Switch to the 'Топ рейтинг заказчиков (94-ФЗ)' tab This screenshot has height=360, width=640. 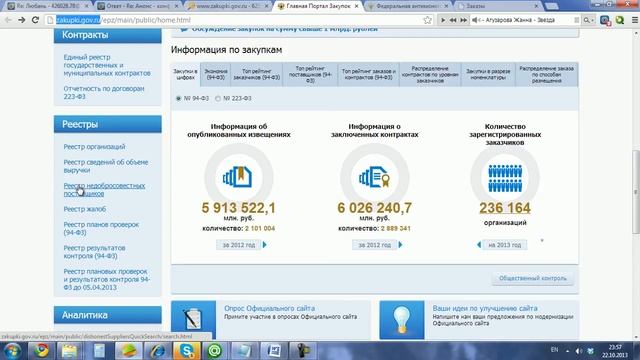click(257, 74)
